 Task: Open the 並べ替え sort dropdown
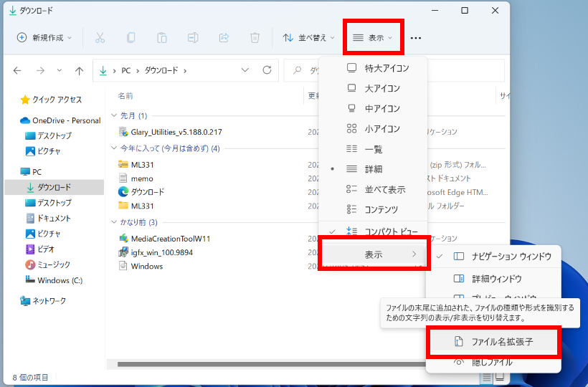click(x=308, y=37)
